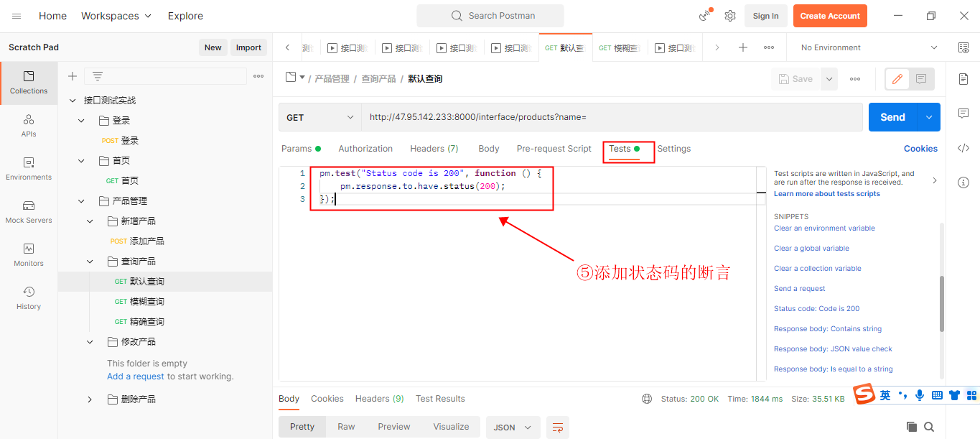Open Monitors sidebar panel
The height and width of the screenshot is (439, 980).
[29, 255]
